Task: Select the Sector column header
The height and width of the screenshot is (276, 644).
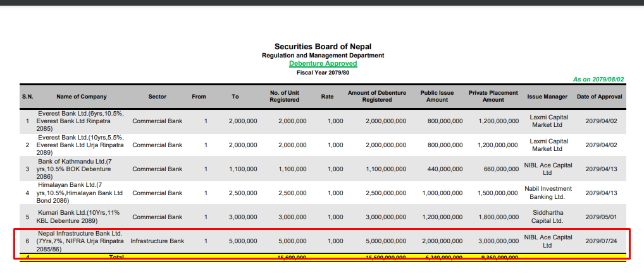Action: [x=158, y=97]
